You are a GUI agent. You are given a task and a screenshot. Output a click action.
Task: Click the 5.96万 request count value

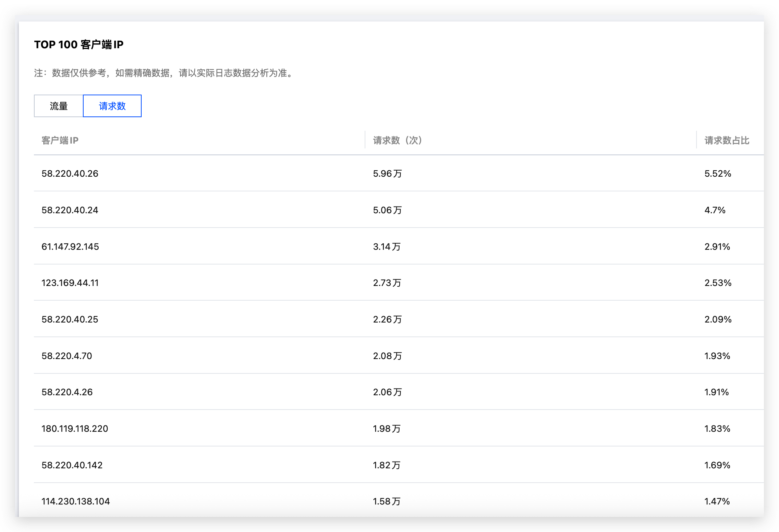pos(387,174)
